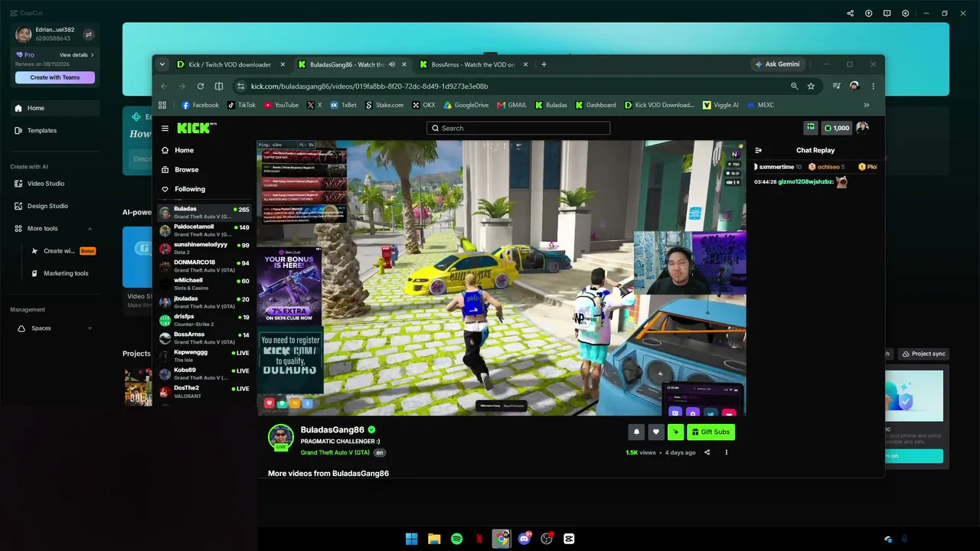The height and width of the screenshot is (551, 980).
Task: Expand Pro plan View details
Action: 77,55
